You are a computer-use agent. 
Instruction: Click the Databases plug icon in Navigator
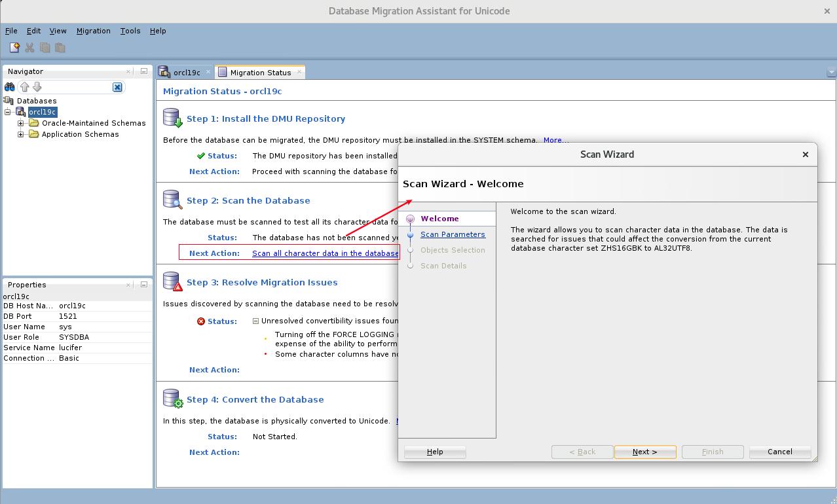9,101
